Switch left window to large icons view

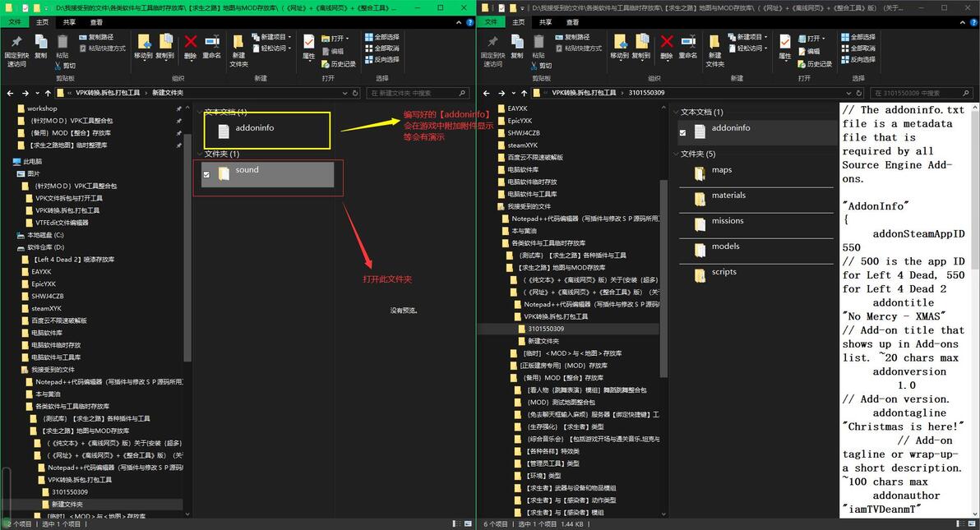tap(468, 523)
